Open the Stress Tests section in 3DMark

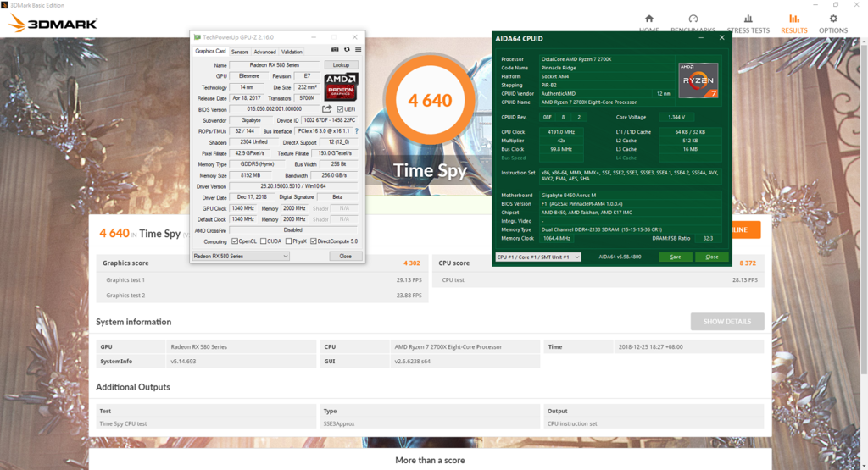point(748,24)
